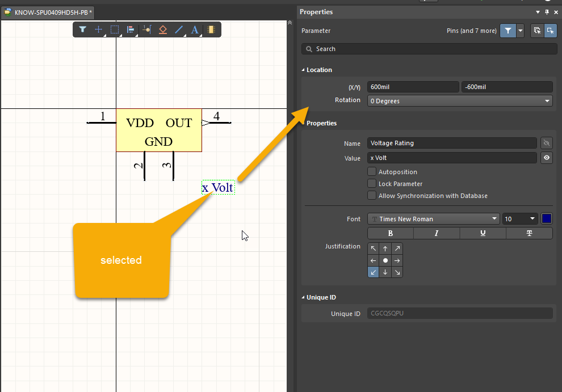Click the Search field in Properties panel
This screenshot has height=392, width=562.
coord(429,49)
